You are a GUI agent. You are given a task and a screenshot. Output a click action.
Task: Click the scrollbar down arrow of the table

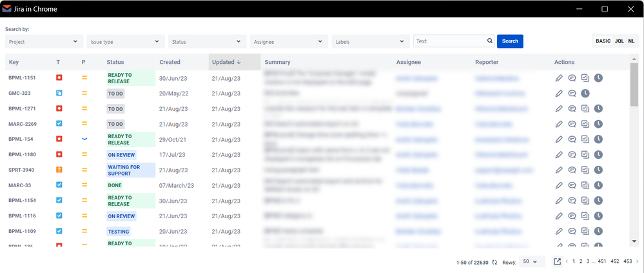click(x=634, y=241)
